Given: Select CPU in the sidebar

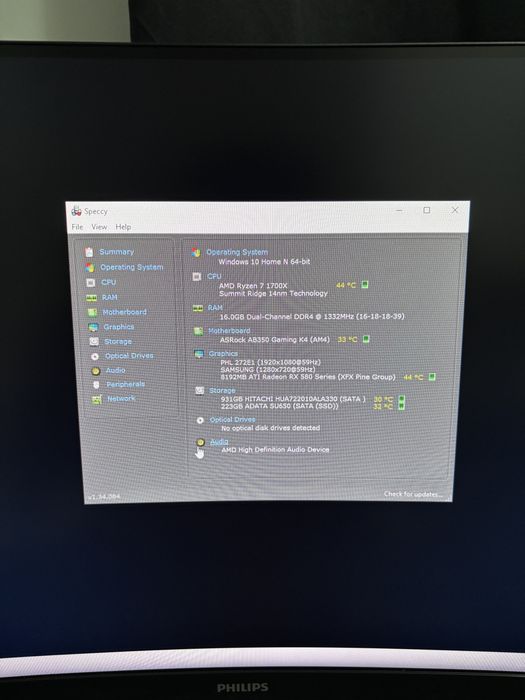Looking at the screenshot, I should (108, 282).
